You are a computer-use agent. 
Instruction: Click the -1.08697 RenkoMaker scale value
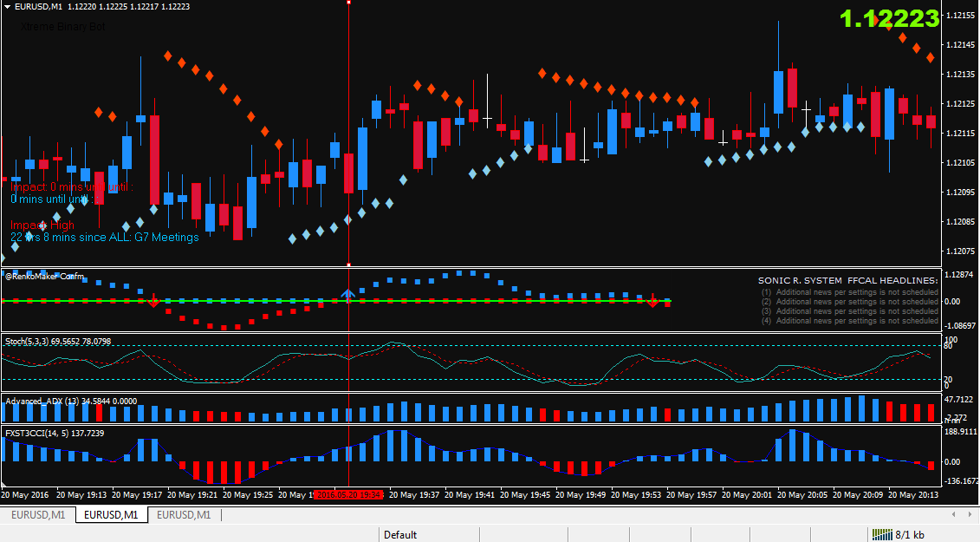[x=960, y=326]
